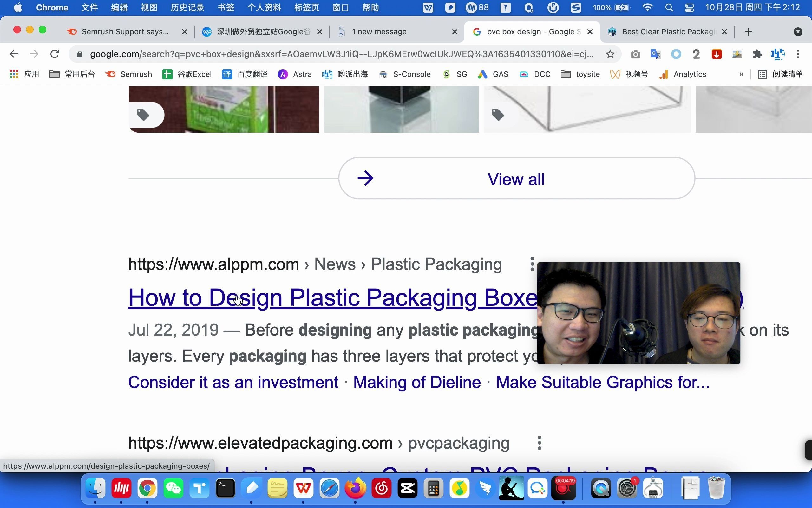Jump to Making of Dieline section
Screen dimensions: 812x508
[x=417, y=382]
